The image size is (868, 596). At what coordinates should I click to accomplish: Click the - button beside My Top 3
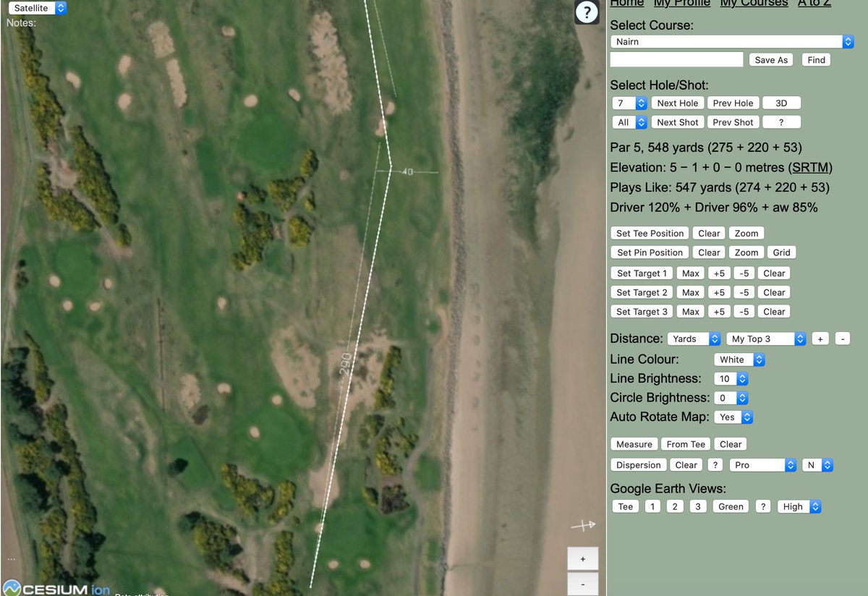tap(842, 339)
